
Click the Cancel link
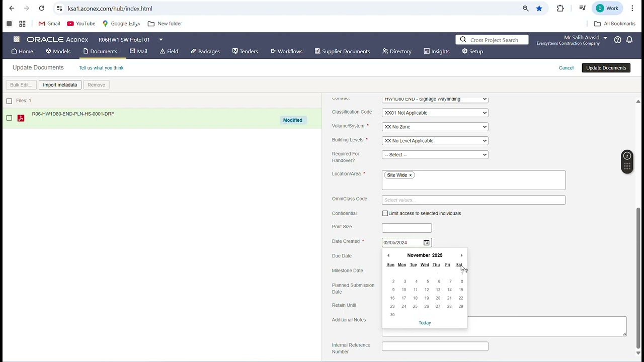[566, 68]
